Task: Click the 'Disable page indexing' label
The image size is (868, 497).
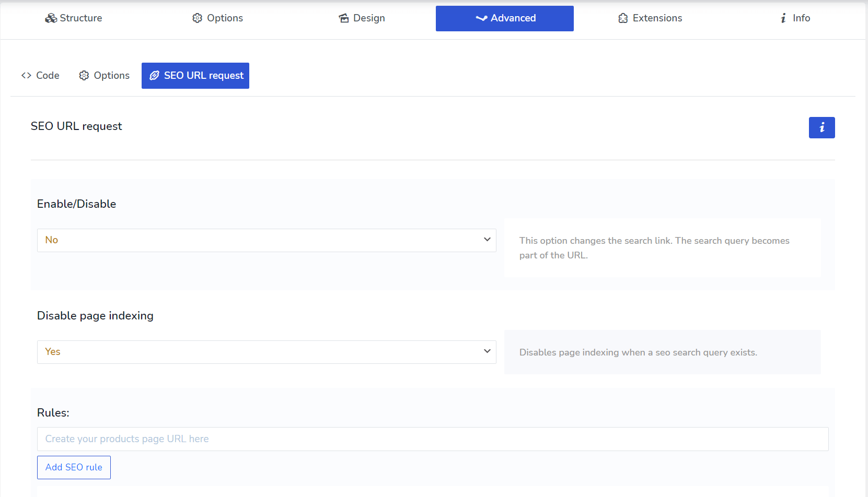Action: 95,316
